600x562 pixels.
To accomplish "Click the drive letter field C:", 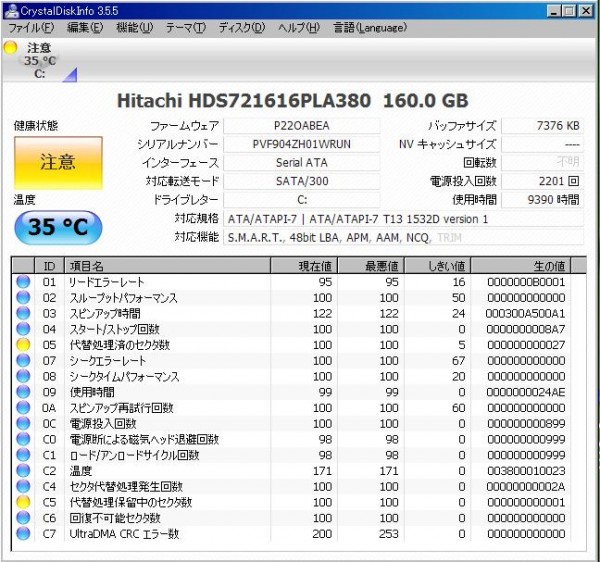I will (x=302, y=200).
